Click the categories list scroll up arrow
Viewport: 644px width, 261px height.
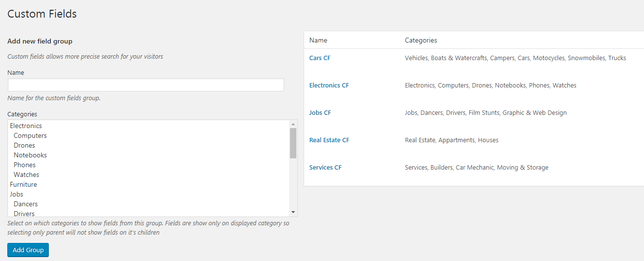click(x=293, y=124)
